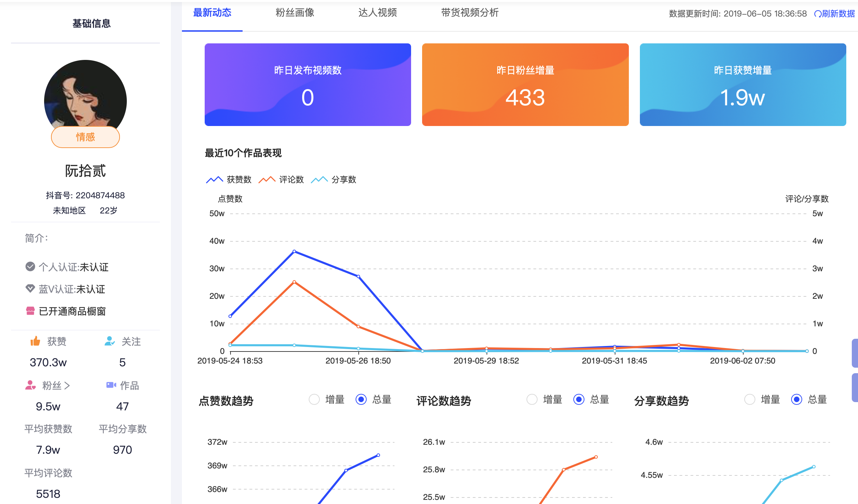858x504 pixels.
Task: Click the pink shop window icon
Action: pos(30,311)
